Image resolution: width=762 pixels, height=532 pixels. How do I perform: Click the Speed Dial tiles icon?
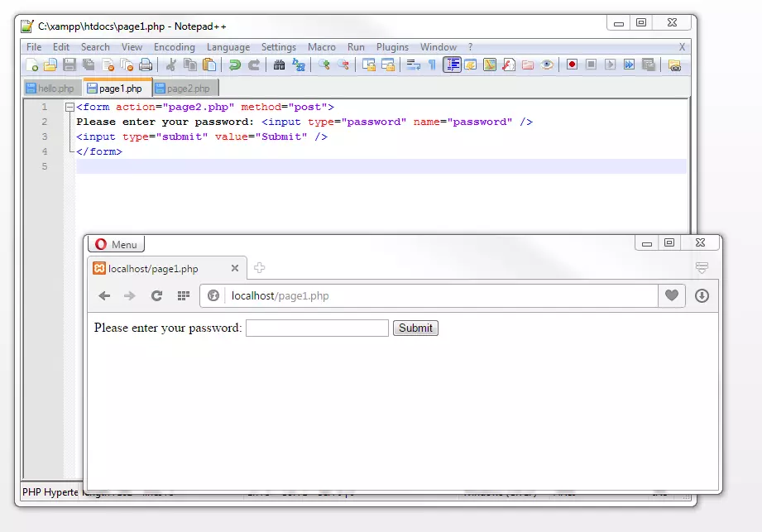[184, 295]
